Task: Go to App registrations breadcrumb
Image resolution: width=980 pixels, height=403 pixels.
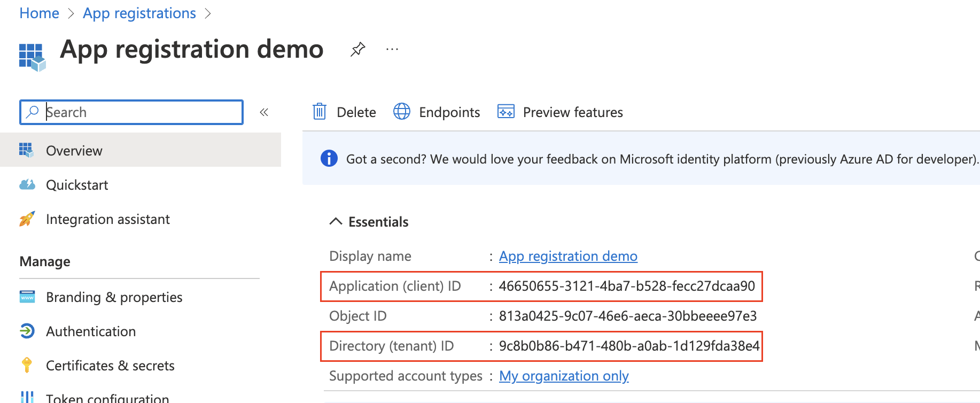Action: pos(139,13)
